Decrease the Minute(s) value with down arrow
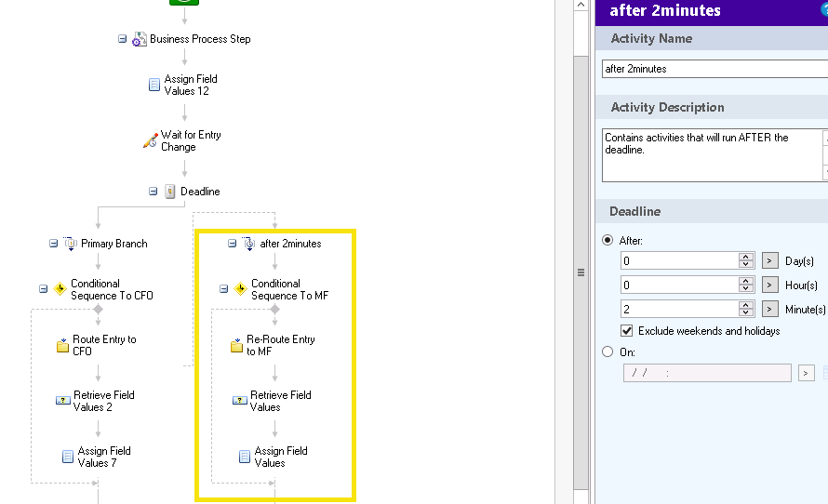This screenshot has height=504, width=828. (746, 313)
